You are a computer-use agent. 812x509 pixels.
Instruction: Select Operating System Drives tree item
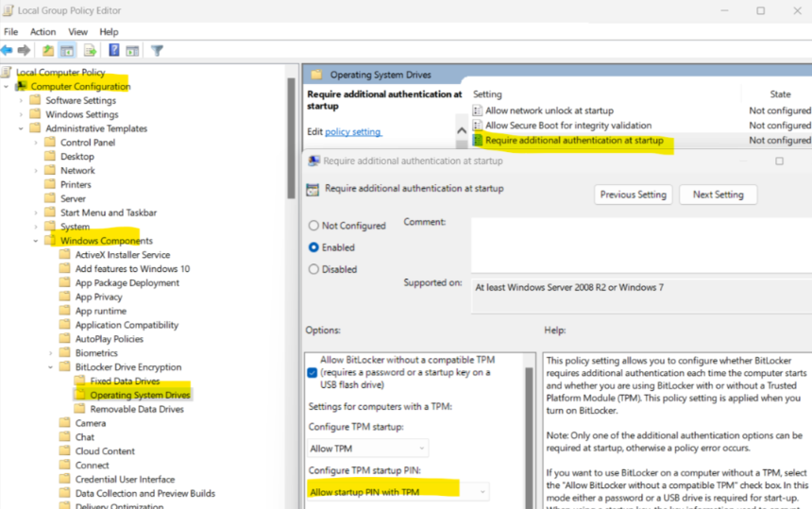[140, 395]
